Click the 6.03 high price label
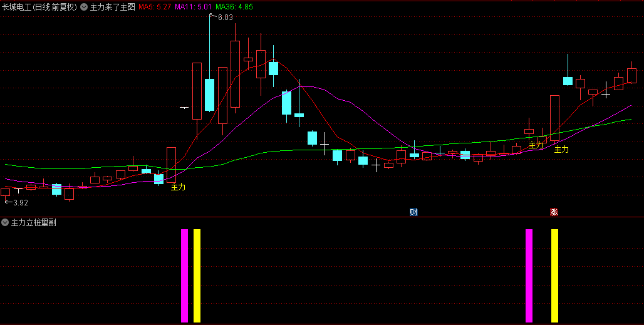Screen dimensions: 644x325 click(x=225, y=18)
